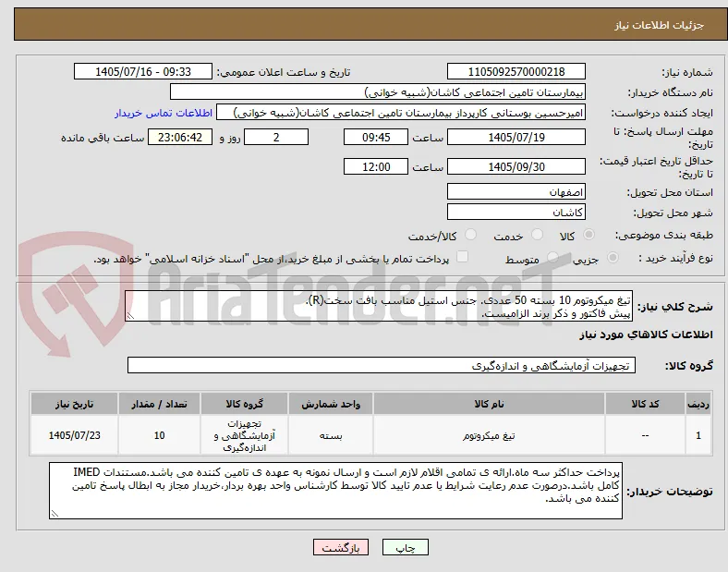This screenshot has height=572, width=728.
Task: Choose the متوسط purchase type radio
Action: 552,258
